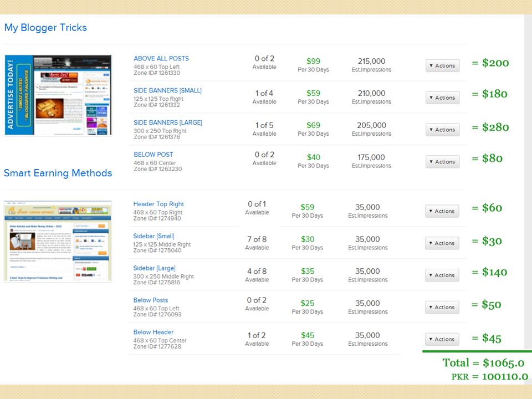Viewport: 532px width, 399px height.
Task: Select the Zone ID# 1276093 text
Action: (x=157, y=315)
